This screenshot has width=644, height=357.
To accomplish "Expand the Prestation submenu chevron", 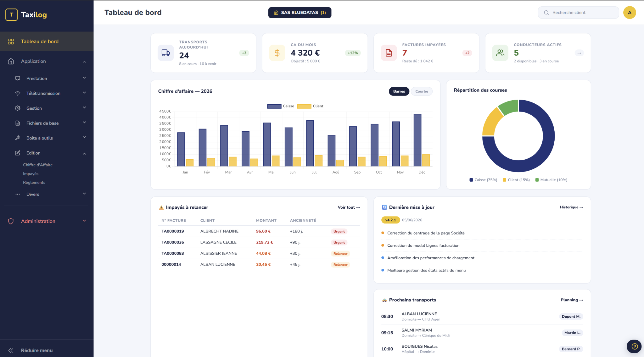I will tap(84, 78).
